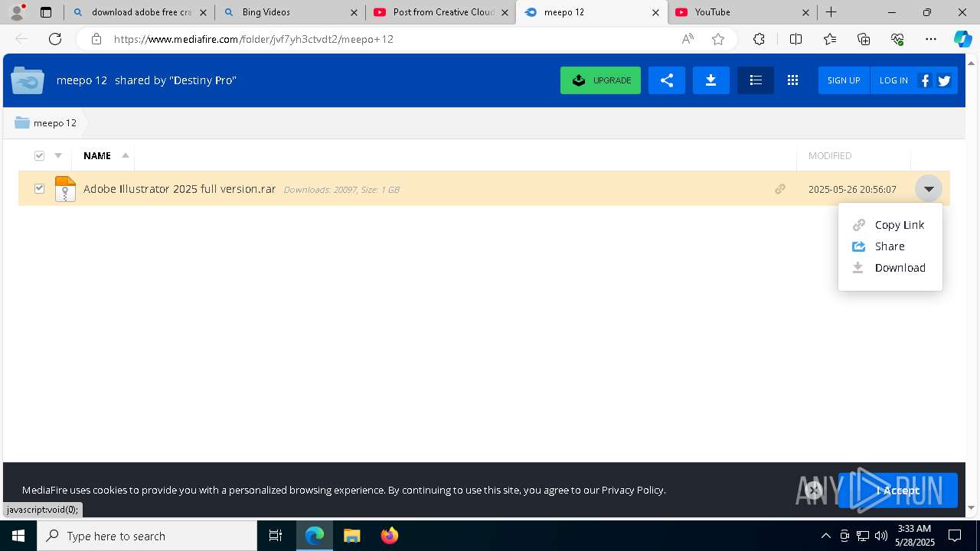Toggle the select-all checkbox in header
The image size is (980, 551).
40,156
